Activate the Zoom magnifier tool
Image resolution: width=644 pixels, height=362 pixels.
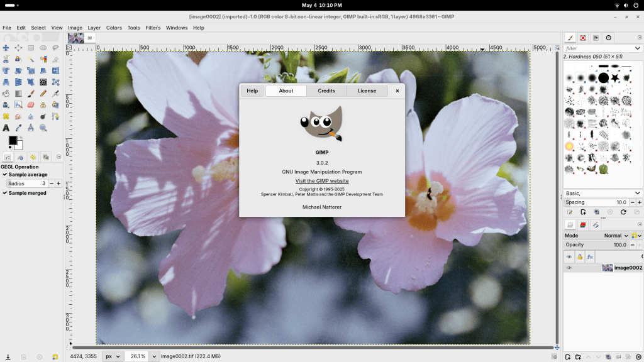click(x=43, y=128)
